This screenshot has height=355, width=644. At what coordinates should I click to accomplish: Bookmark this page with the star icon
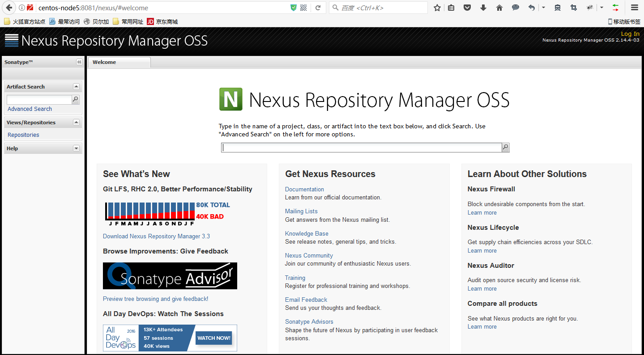click(437, 8)
